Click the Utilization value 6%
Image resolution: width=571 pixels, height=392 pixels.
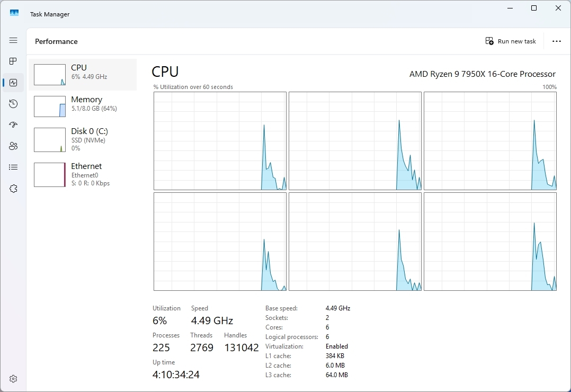[x=159, y=320]
